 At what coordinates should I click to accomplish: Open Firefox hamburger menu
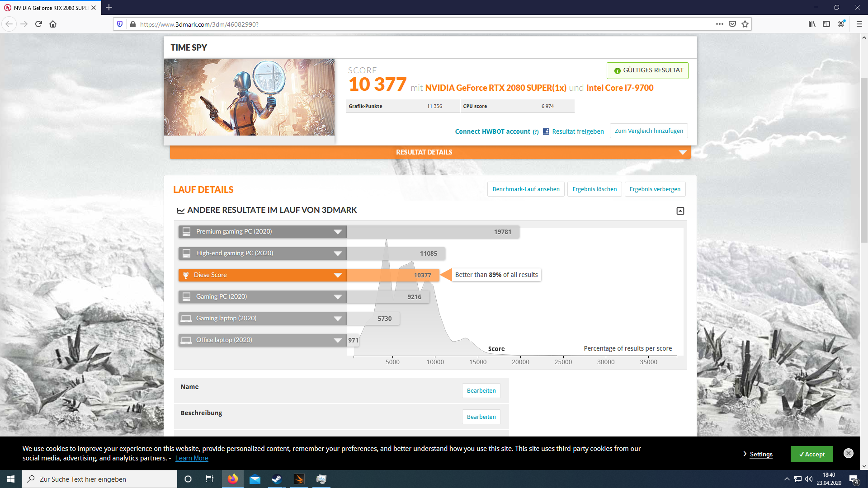tap(859, 24)
